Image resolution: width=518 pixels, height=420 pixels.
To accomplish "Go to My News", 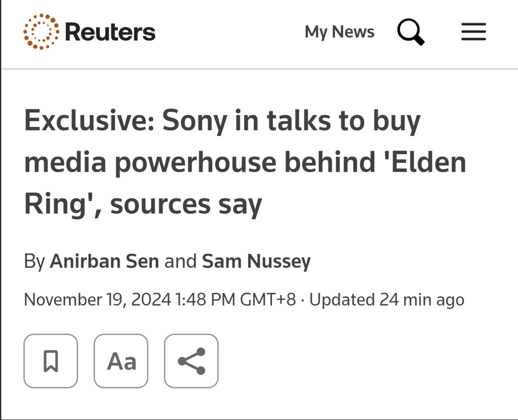I will point(339,32).
